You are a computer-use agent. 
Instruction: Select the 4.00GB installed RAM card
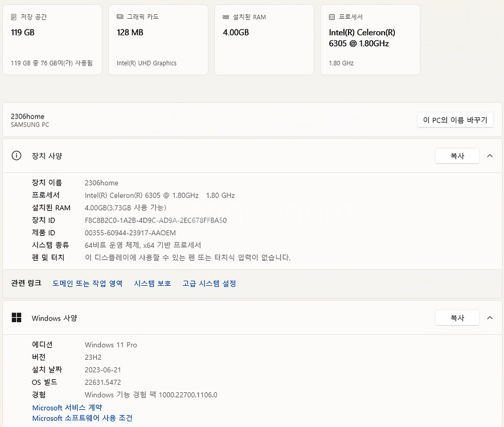click(264, 40)
